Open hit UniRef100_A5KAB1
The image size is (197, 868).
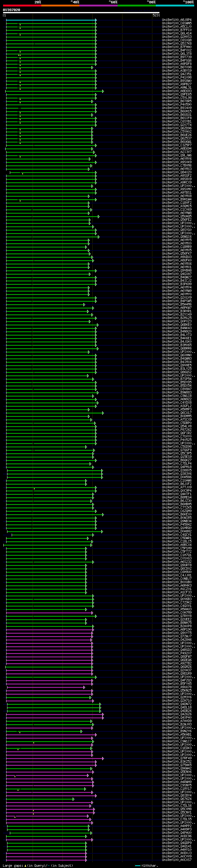[177, 735]
